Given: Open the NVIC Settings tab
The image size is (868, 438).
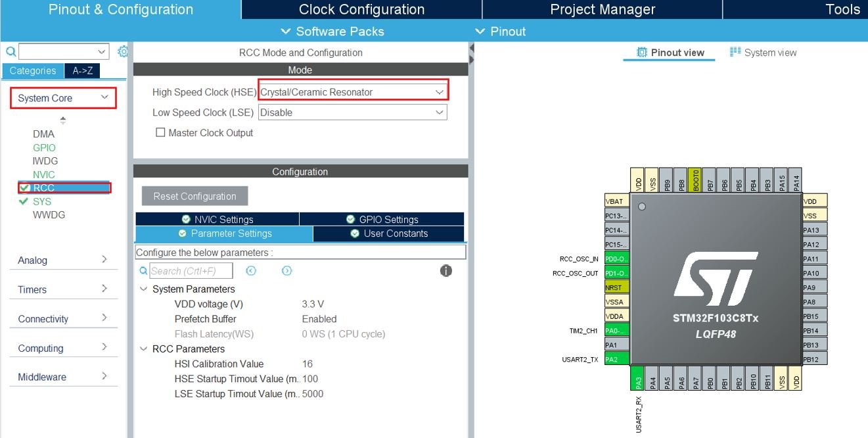Looking at the screenshot, I should click(217, 220).
